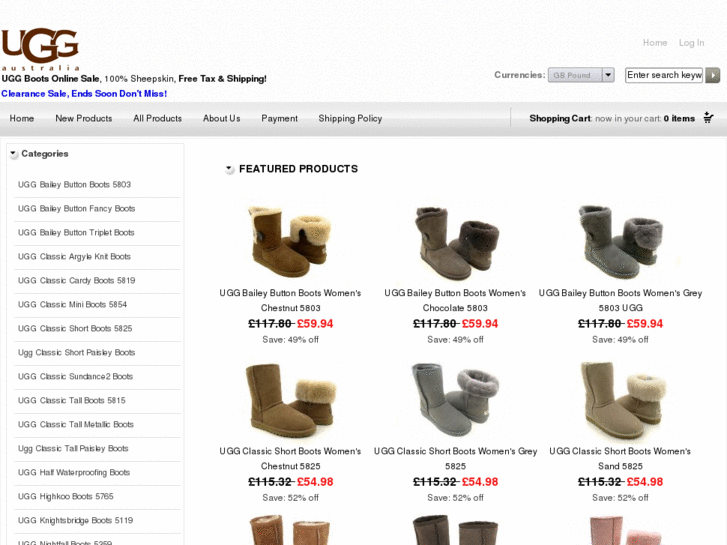Click Classic Short Women's Sand 5825 title

(620, 459)
